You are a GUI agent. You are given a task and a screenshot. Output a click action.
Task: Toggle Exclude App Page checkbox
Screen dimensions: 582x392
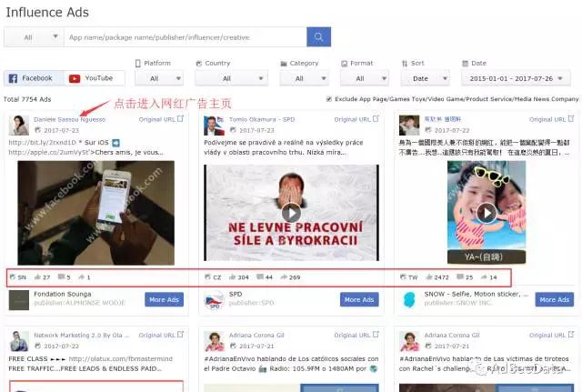tap(329, 98)
